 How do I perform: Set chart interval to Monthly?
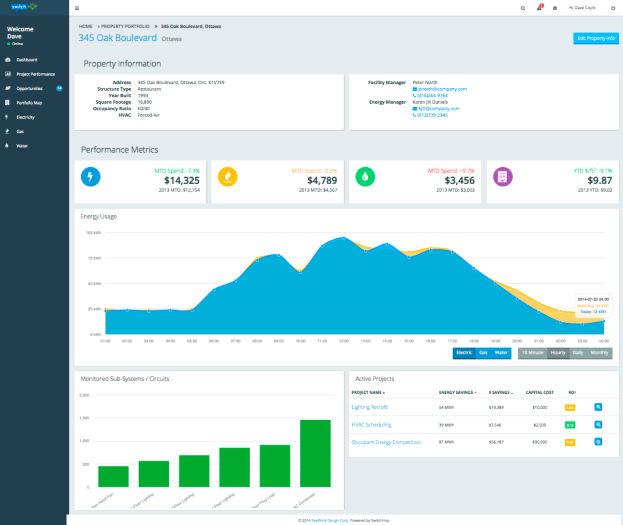point(599,353)
